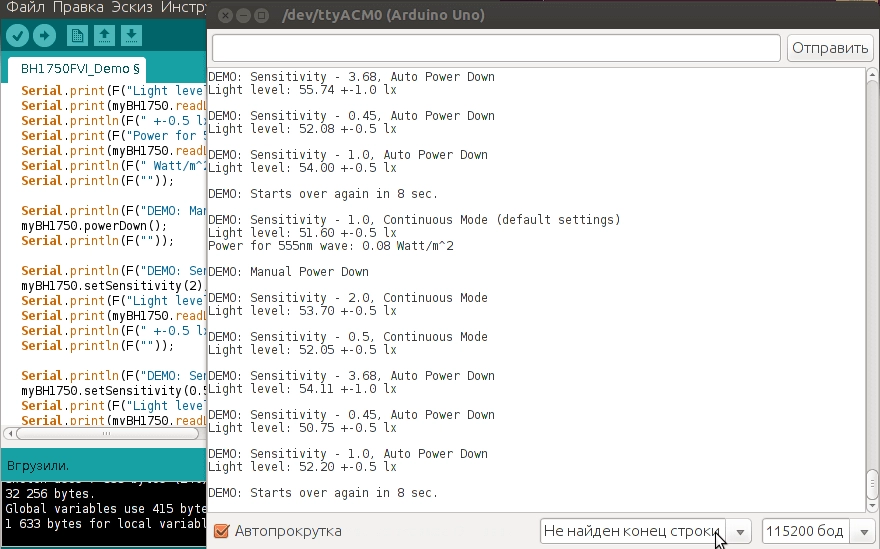Click the Open sketch up-arrow icon

click(104, 36)
